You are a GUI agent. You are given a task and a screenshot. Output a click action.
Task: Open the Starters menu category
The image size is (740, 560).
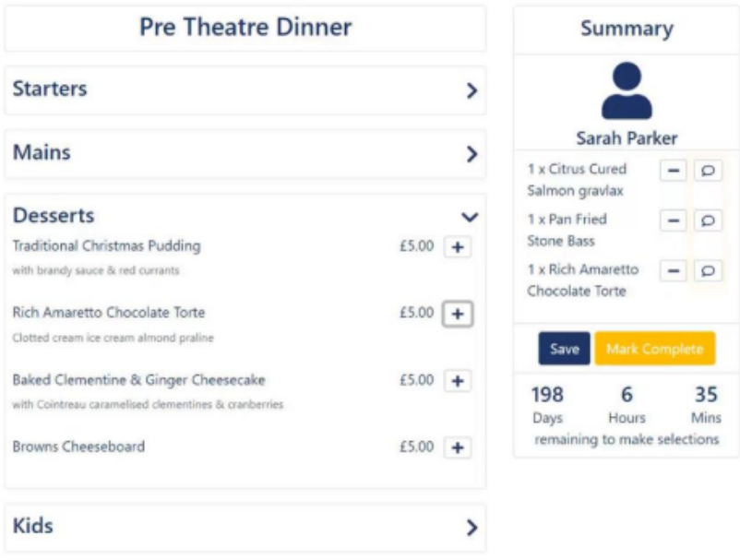click(x=51, y=89)
